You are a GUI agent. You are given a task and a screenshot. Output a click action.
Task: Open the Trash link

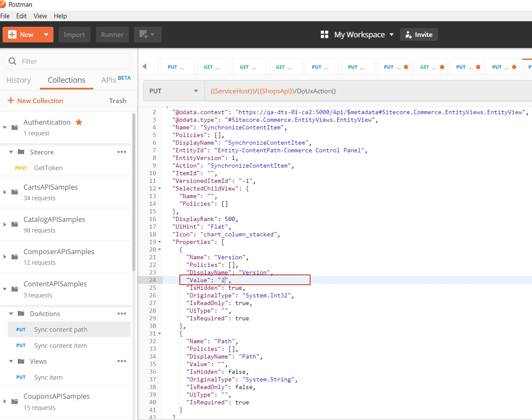[x=118, y=101]
